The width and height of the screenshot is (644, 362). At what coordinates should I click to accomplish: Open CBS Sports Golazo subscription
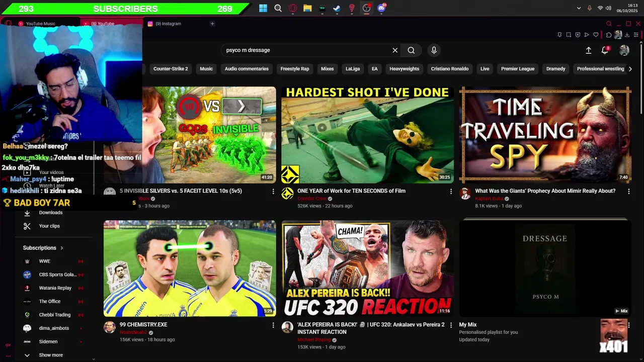pyautogui.click(x=53, y=275)
